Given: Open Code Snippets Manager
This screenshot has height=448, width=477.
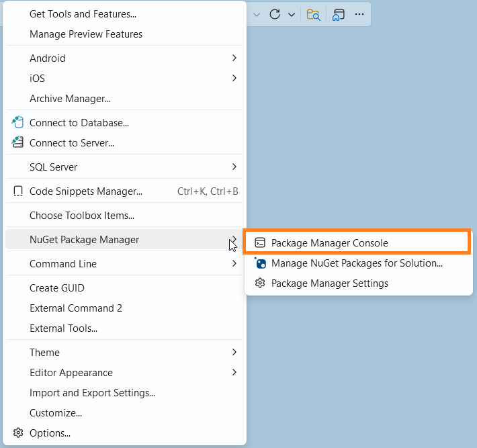Looking at the screenshot, I should [124, 191].
